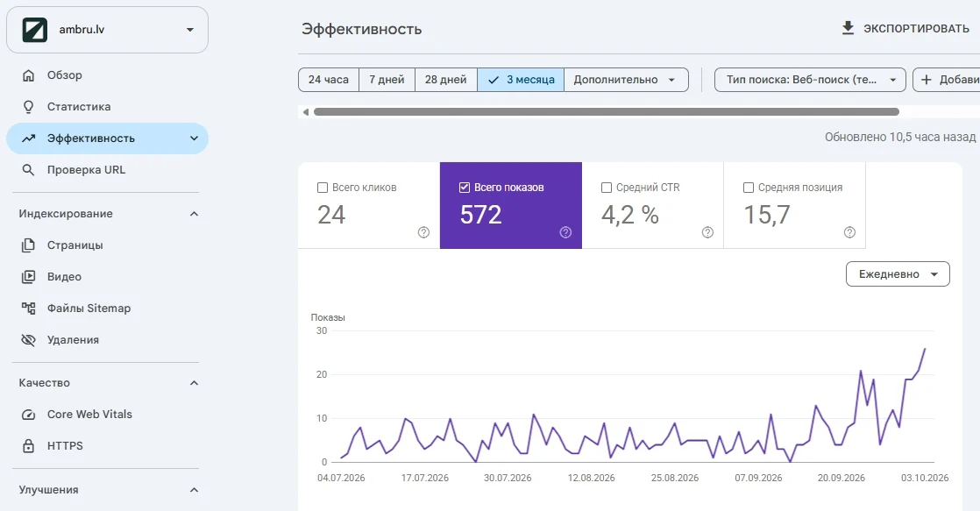Open the Удаления page

(x=107, y=340)
